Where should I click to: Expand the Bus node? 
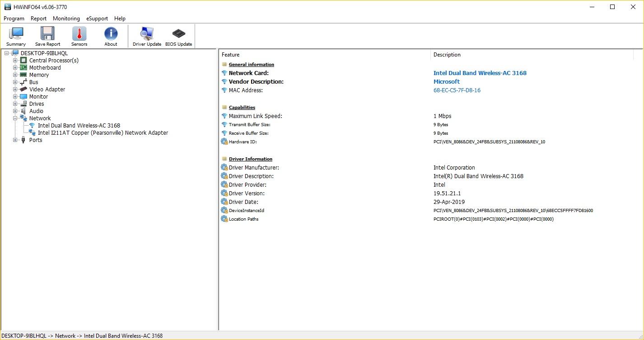point(15,82)
